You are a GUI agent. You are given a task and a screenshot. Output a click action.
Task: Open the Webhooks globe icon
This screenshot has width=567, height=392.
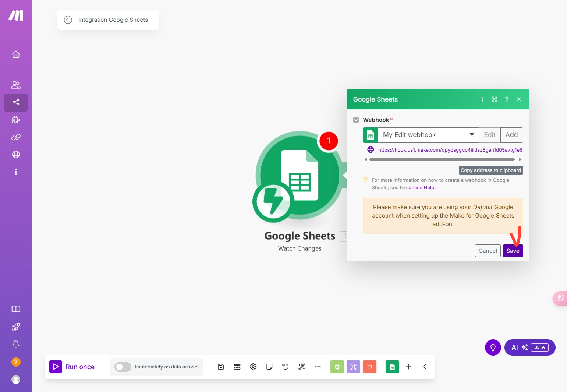(x=16, y=155)
